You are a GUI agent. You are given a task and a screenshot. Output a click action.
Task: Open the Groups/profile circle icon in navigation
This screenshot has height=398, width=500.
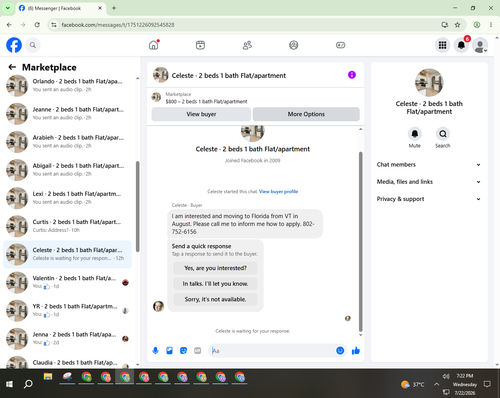tap(294, 45)
